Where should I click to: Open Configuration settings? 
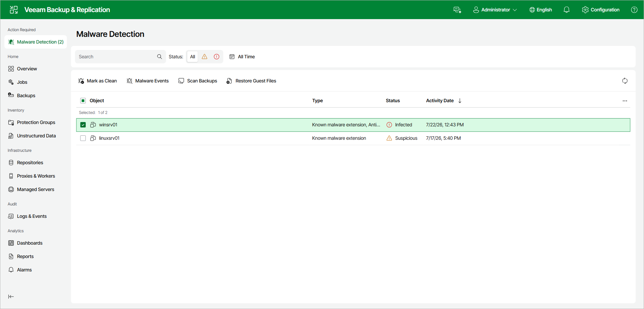click(601, 10)
